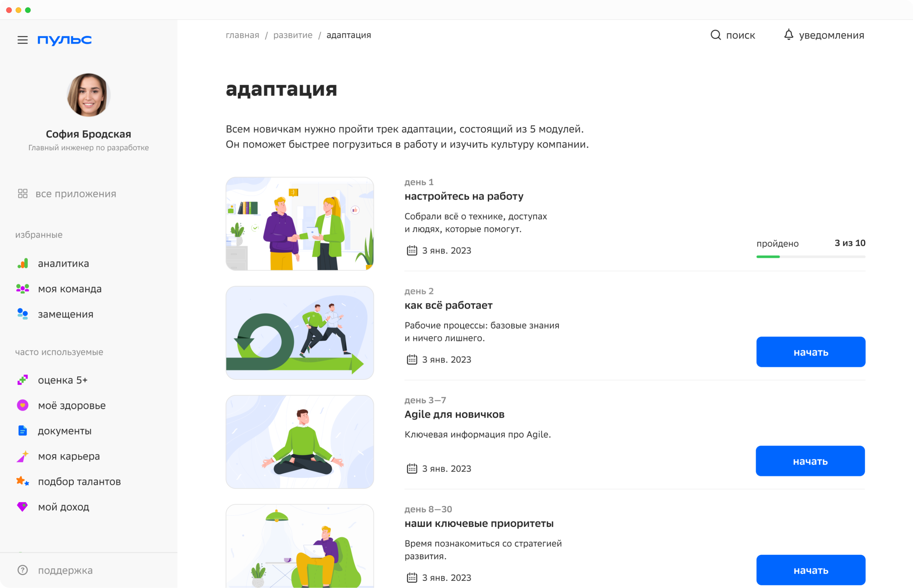Viewport: 913px width, 588px height.
Task: Open документы file icon
Action: 23,431
